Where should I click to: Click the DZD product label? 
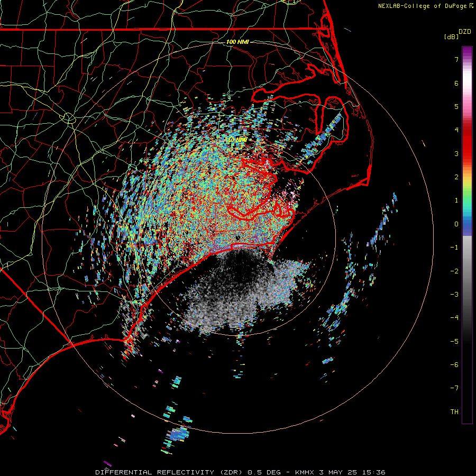[x=465, y=32]
